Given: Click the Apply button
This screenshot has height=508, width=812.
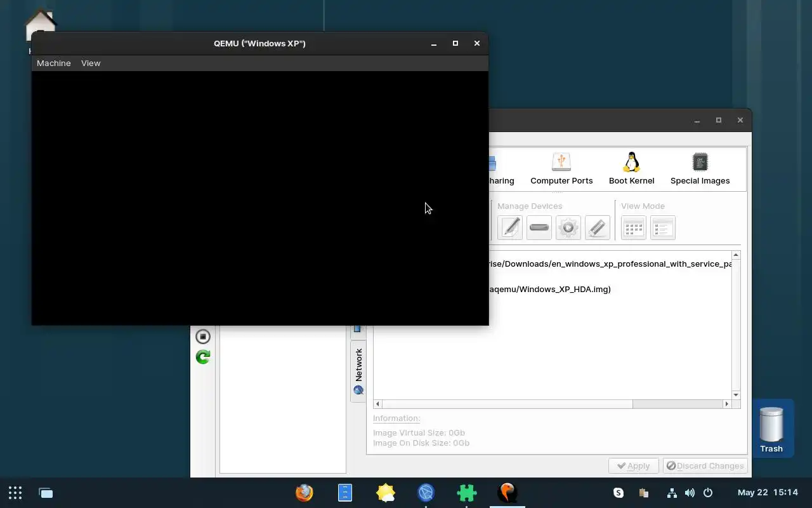Looking at the screenshot, I should pyautogui.click(x=633, y=465).
